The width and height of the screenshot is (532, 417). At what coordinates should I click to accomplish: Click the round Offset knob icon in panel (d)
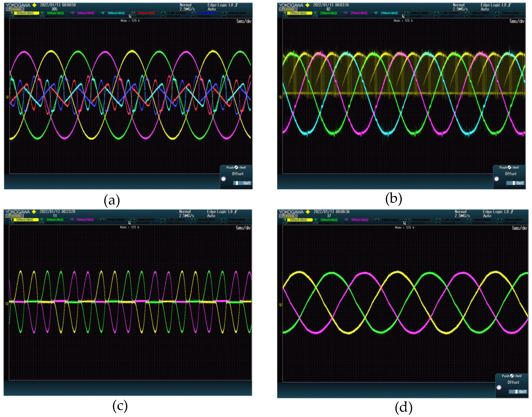(499, 387)
